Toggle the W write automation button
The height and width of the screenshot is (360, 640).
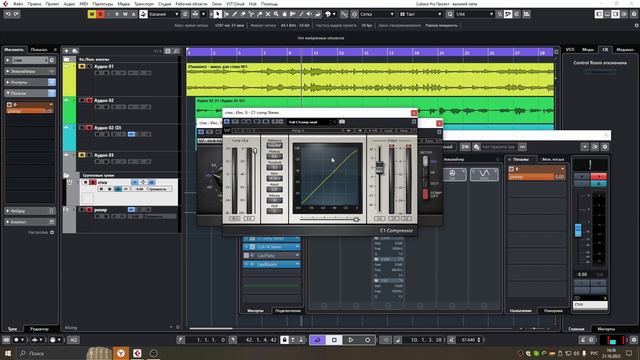[x=125, y=14]
